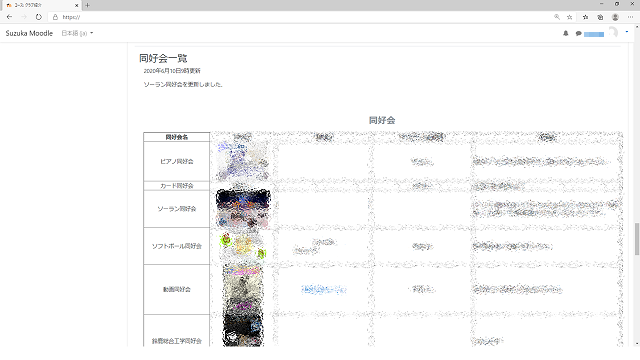Screen dimensions: 640x360
Task: Go back using the browser back arrow
Action: click(9, 17)
